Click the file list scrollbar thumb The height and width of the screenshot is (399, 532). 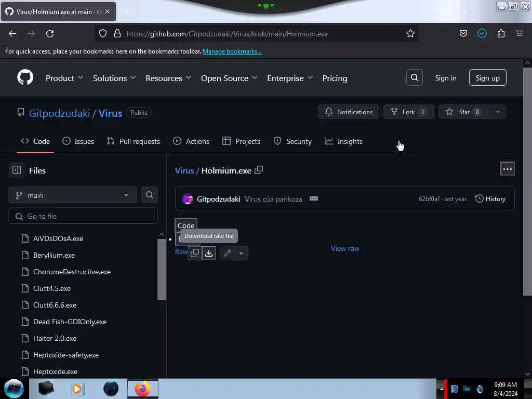click(162, 270)
